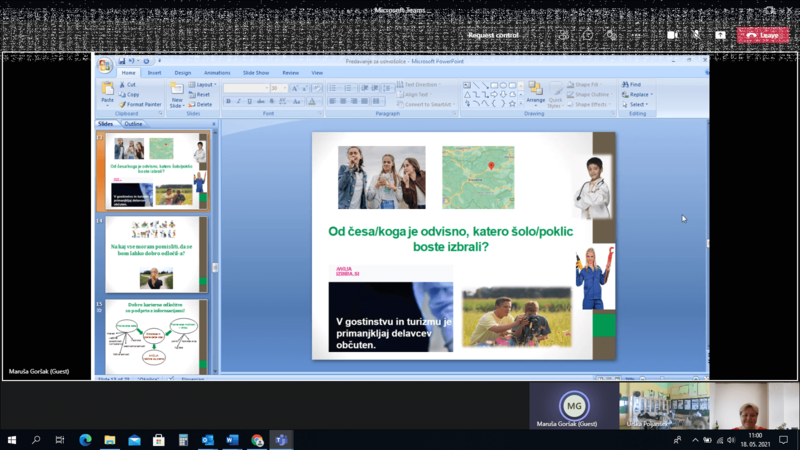
Task: Open the Outlook icon in the taskbar
Action: tap(208, 439)
